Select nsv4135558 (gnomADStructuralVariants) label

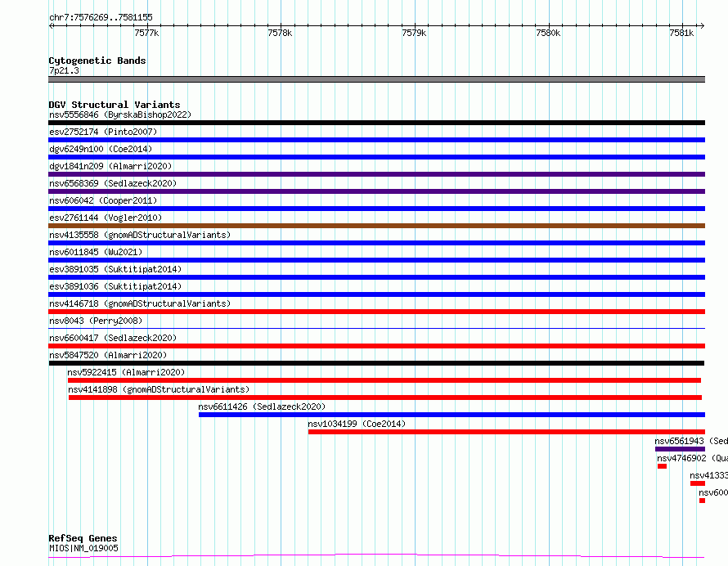click(140, 235)
